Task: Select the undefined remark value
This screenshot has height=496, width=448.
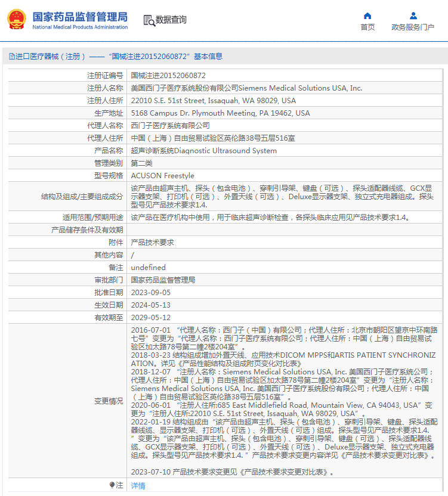Action: 148,267
